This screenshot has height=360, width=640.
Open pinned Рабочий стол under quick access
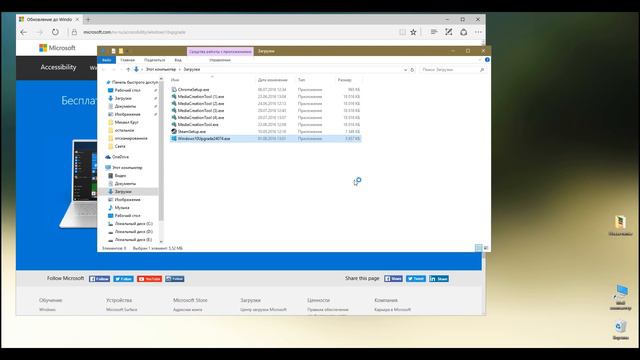(127, 90)
